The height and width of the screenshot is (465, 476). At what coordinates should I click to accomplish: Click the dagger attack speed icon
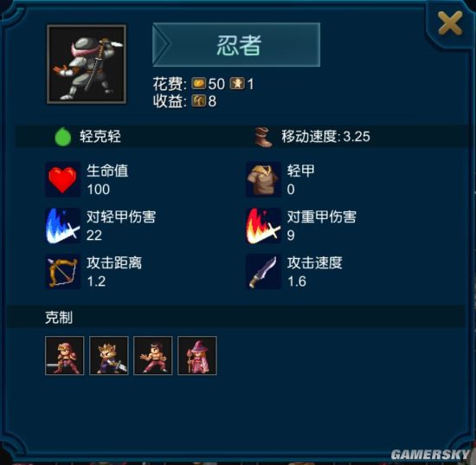point(263,272)
